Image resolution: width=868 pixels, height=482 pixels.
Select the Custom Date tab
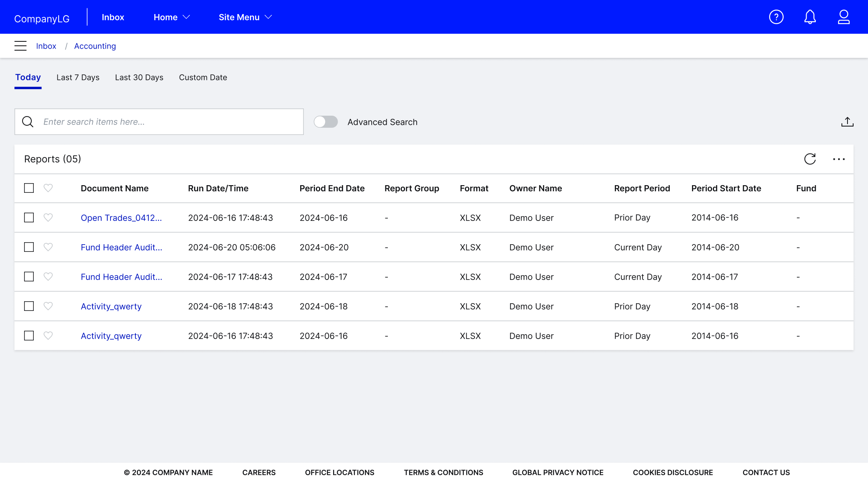[x=203, y=78]
